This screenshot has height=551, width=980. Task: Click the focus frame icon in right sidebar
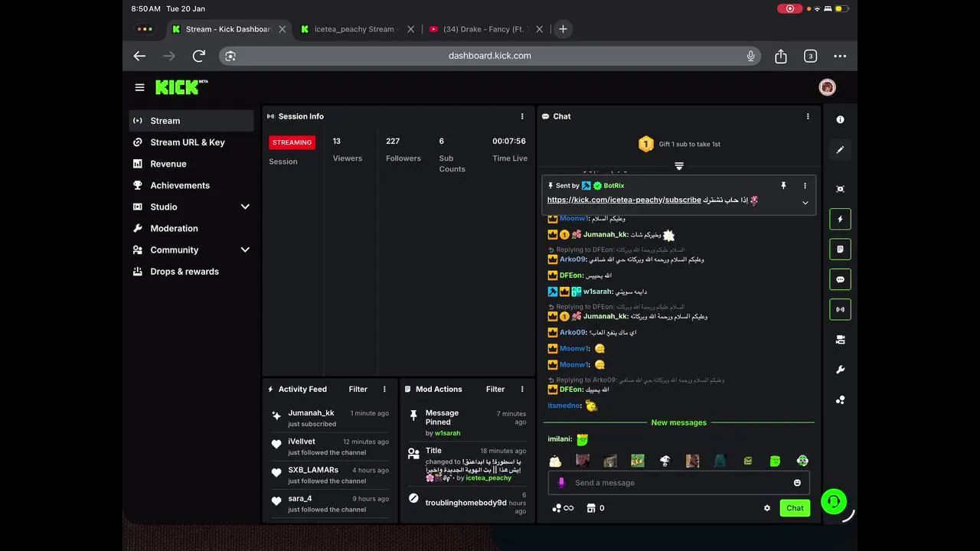(840, 189)
